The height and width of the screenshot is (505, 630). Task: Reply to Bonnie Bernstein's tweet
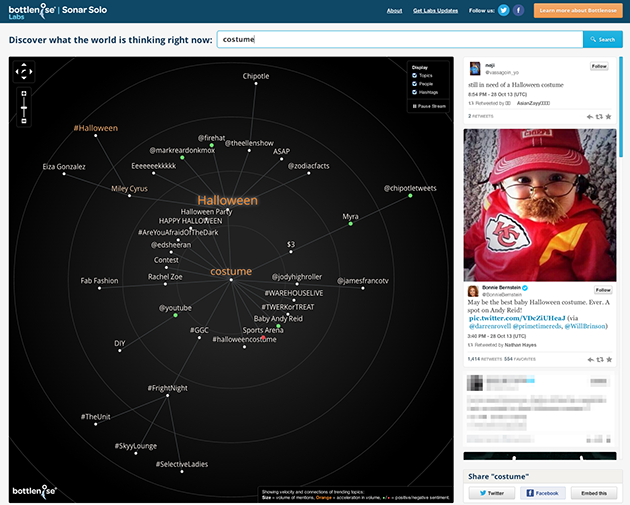tap(591, 360)
